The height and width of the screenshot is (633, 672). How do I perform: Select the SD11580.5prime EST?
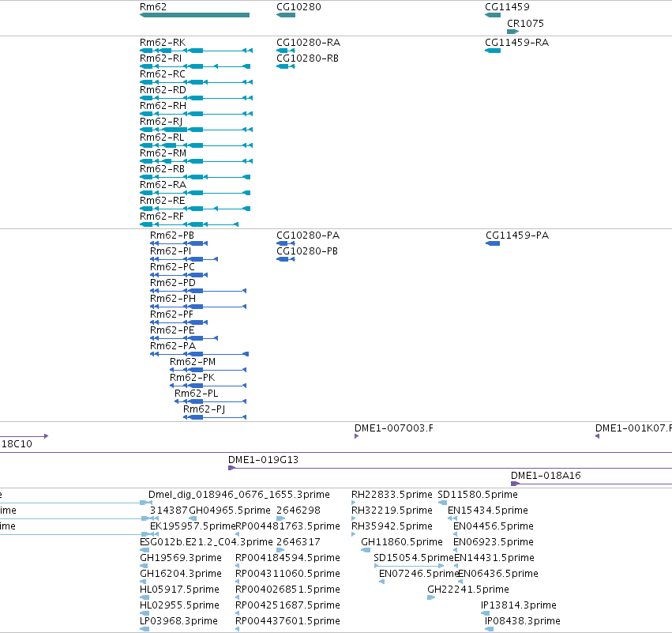[442, 503]
